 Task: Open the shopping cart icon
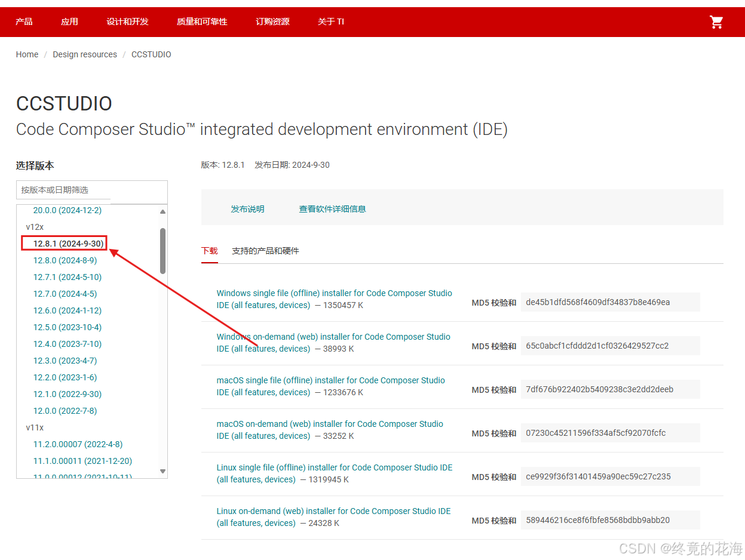(716, 22)
